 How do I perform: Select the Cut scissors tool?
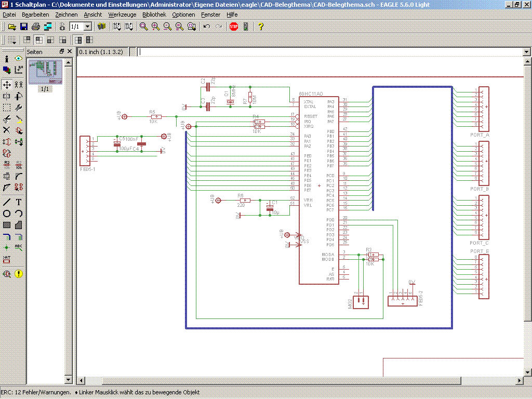tap(7, 119)
